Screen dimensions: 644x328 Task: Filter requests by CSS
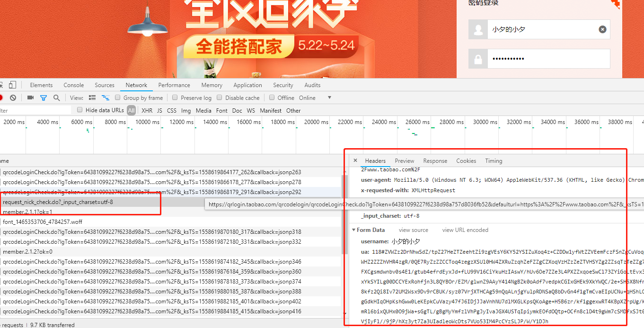click(172, 110)
